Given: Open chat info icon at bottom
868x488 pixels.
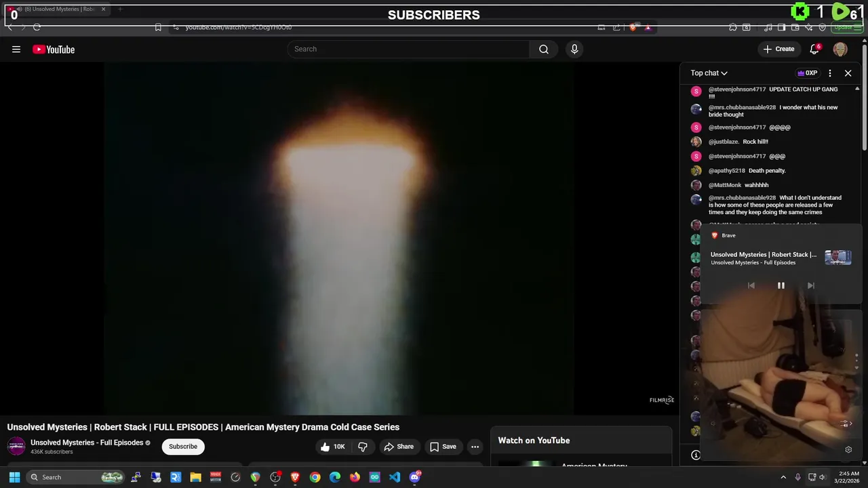Looking at the screenshot, I should click(x=696, y=455).
